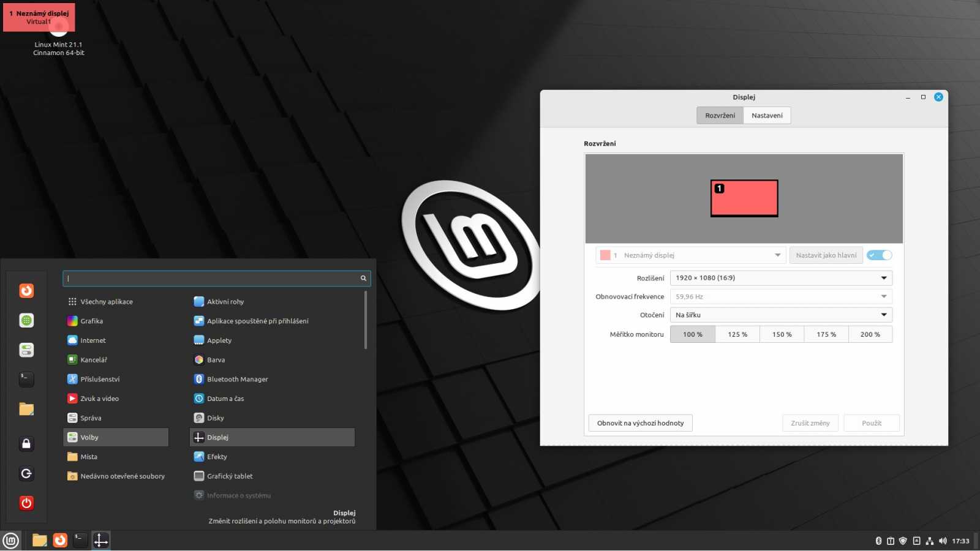Open the file manager from the taskbar

coord(40,541)
